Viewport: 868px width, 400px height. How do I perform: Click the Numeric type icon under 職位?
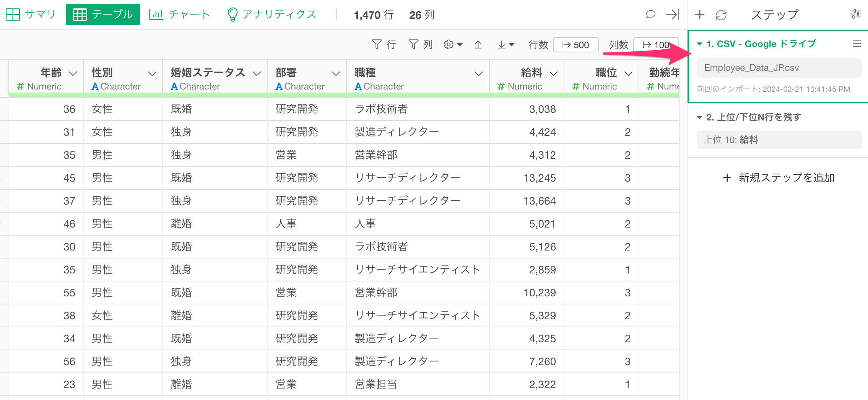point(576,87)
